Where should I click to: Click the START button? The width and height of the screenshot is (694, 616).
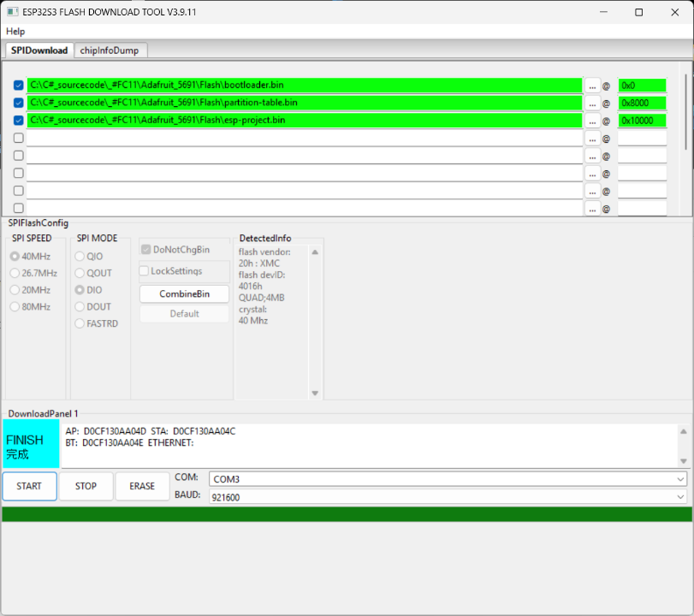point(29,486)
